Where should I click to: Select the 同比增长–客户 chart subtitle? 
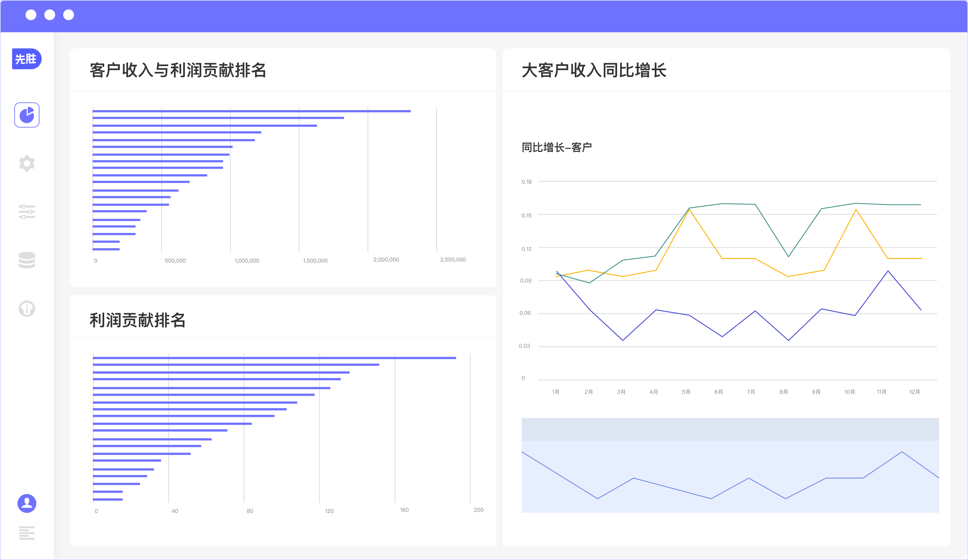click(x=557, y=147)
